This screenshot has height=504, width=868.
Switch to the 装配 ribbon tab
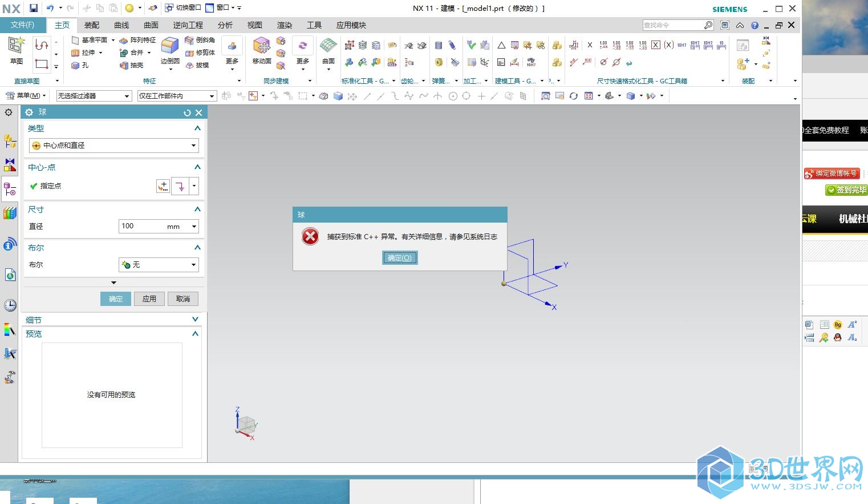pos(92,25)
